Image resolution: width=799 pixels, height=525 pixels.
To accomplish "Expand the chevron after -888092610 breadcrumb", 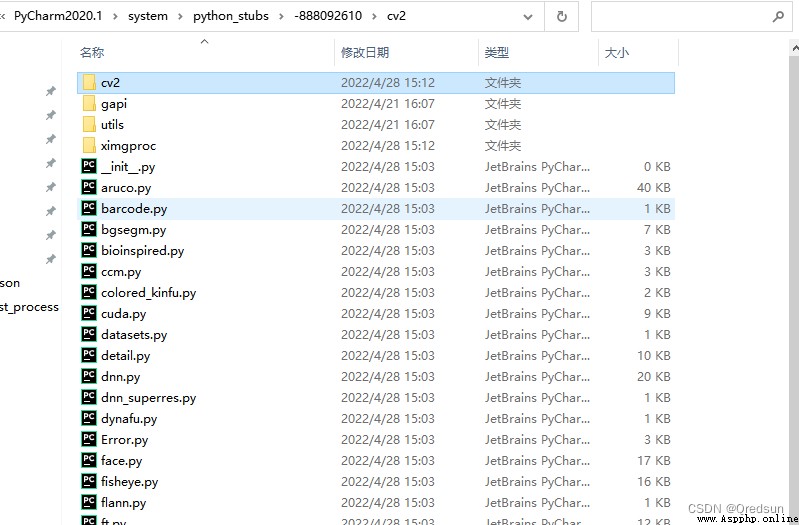I will pos(375,16).
